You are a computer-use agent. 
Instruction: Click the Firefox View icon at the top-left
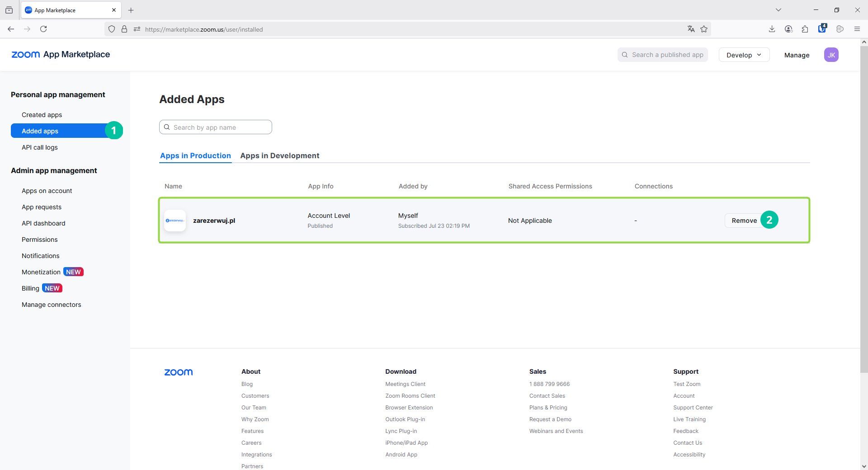(x=9, y=10)
